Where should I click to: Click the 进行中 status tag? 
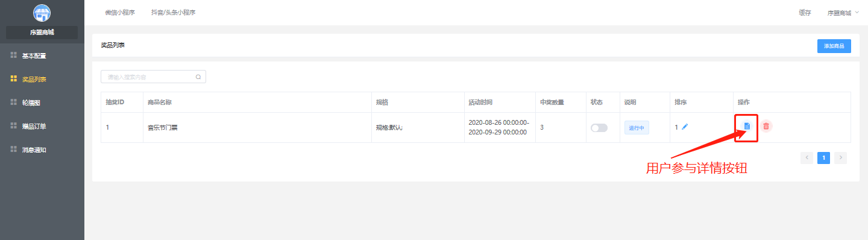pyautogui.click(x=637, y=128)
